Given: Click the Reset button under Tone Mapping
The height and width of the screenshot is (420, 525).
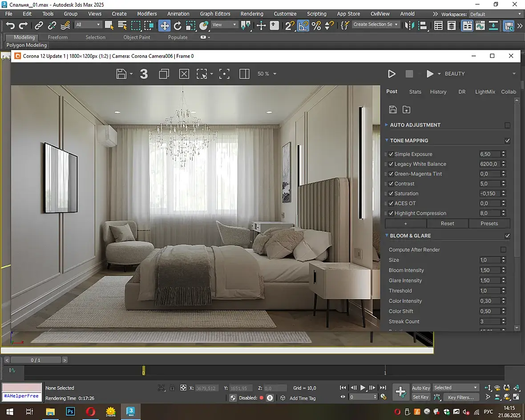Looking at the screenshot, I should [447, 223].
